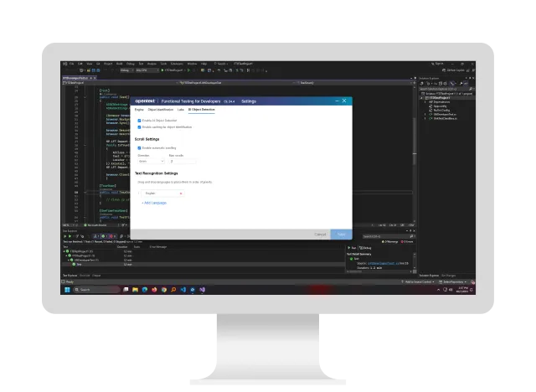Switch to the Output bottom tab

(96, 276)
